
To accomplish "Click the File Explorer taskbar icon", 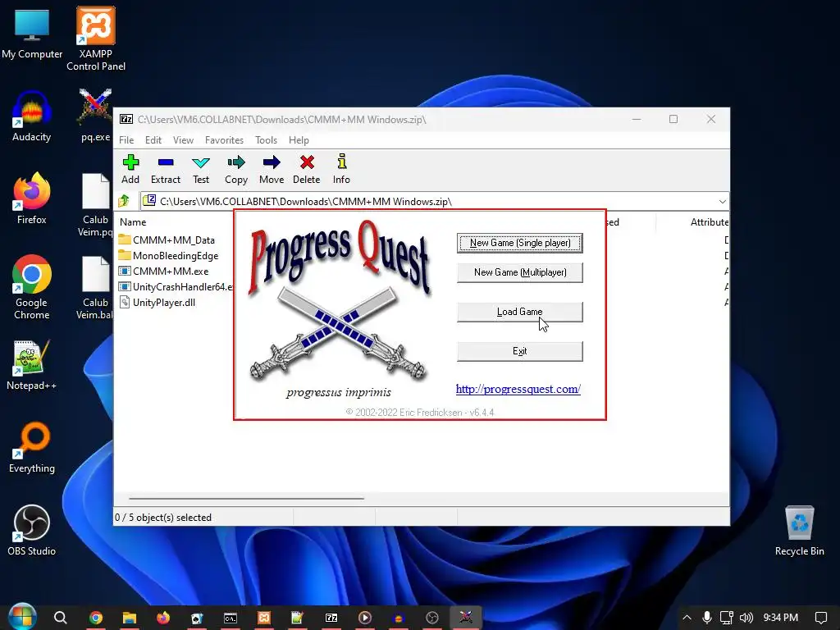I will [129, 618].
